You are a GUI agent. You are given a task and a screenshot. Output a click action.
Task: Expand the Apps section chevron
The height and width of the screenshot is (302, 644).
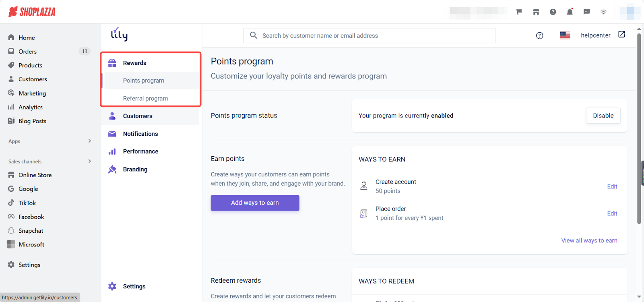tap(89, 141)
